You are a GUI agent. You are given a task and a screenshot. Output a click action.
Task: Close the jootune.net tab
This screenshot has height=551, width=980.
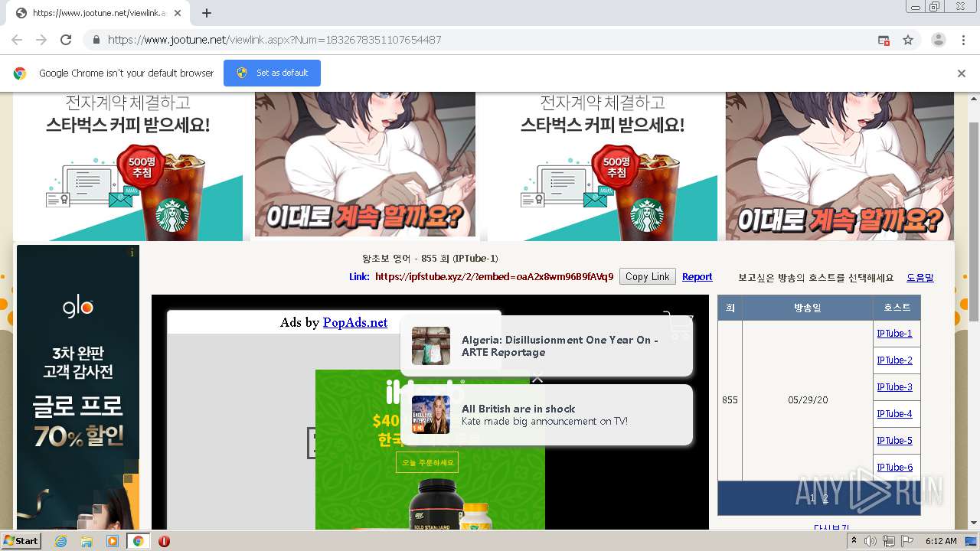178,13
